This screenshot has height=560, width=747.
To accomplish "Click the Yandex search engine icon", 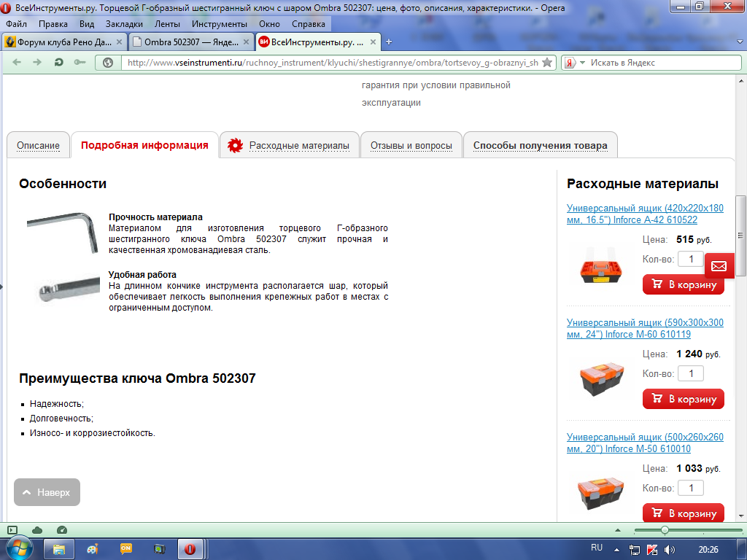I will tap(570, 63).
